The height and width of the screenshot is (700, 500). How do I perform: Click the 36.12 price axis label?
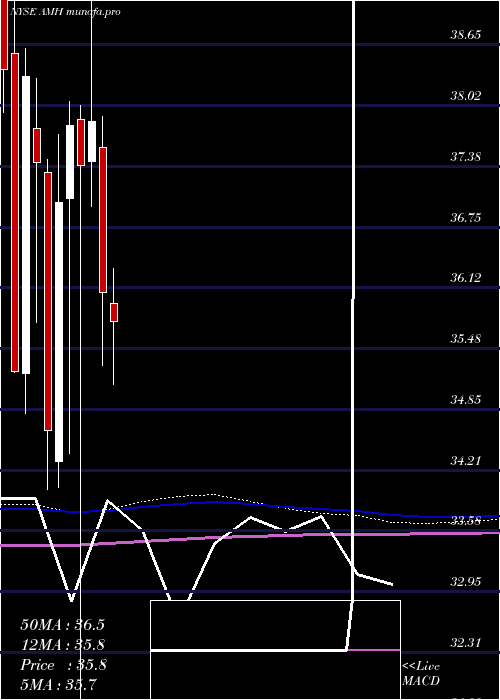[466, 278]
